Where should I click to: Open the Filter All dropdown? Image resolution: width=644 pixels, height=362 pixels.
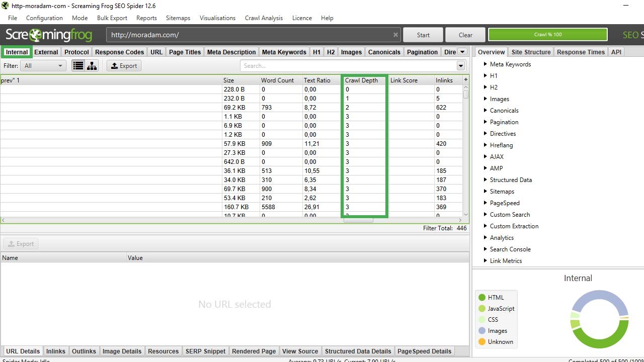[43, 66]
